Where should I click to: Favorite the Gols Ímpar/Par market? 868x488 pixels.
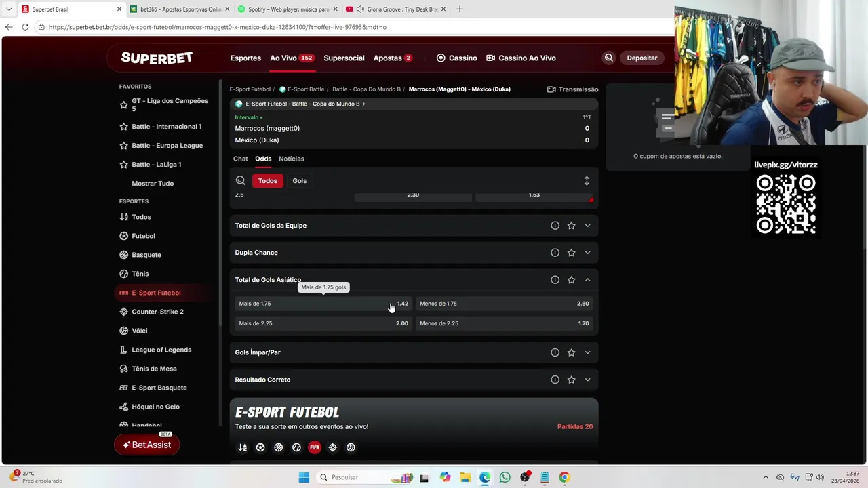point(571,352)
